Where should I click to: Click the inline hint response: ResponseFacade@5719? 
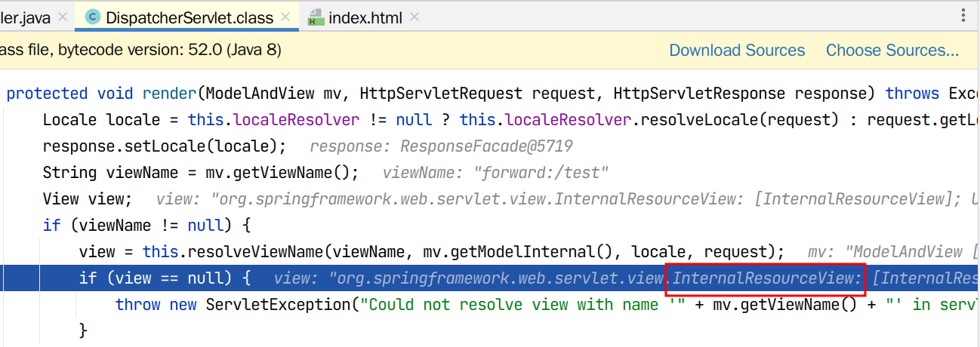[441, 146]
